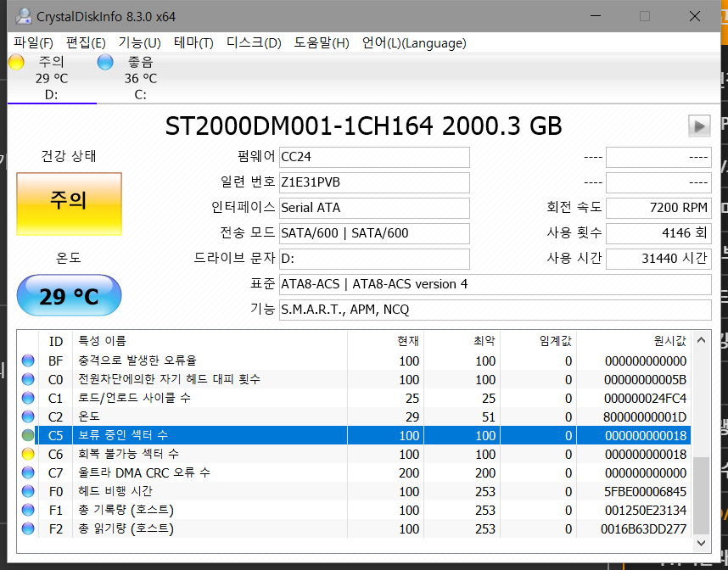Click the firmware field CC24
Image resolution: width=728 pixels, height=570 pixels.
374,157
